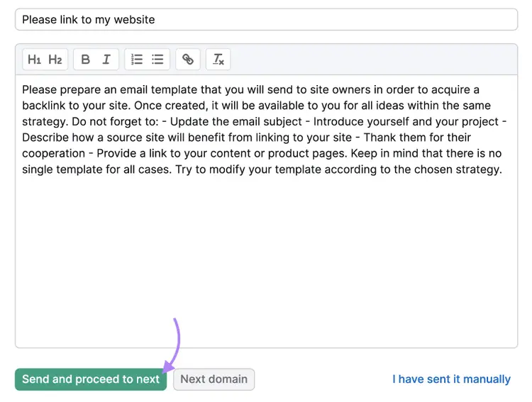Viewport: 532px width, 402px height.
Task: Open the insert link tool
Action: [x=188, y=60]
